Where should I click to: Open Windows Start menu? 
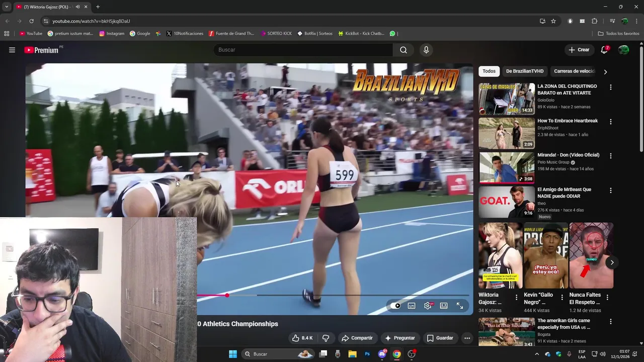(x=233, y=354)
